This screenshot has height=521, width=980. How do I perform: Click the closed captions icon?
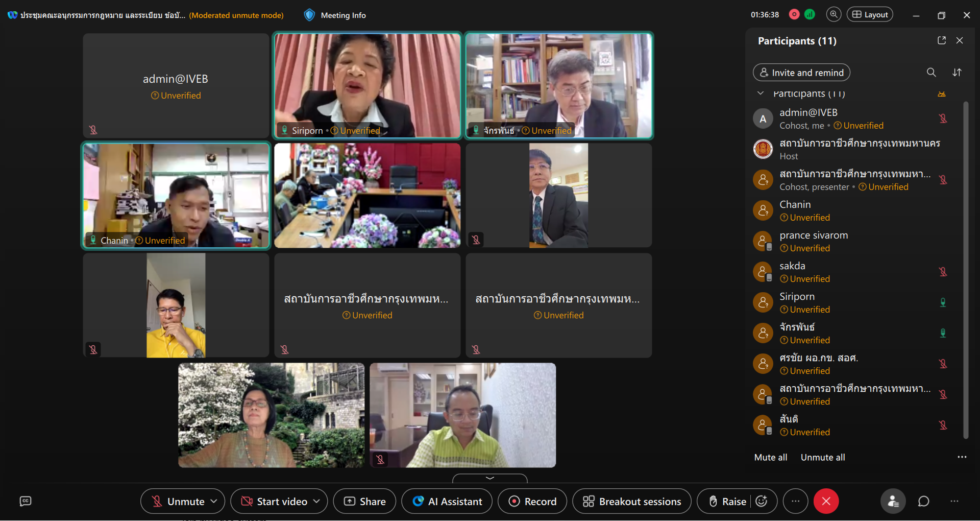coord(26,502)
